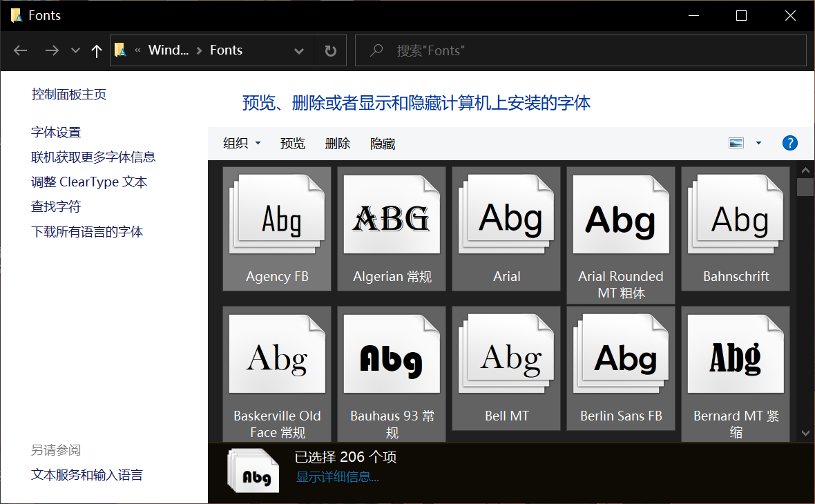This screenshot has width=815, height=504.
Task: Click the scrollbar up arrow
Action: (x=805, y=170)
